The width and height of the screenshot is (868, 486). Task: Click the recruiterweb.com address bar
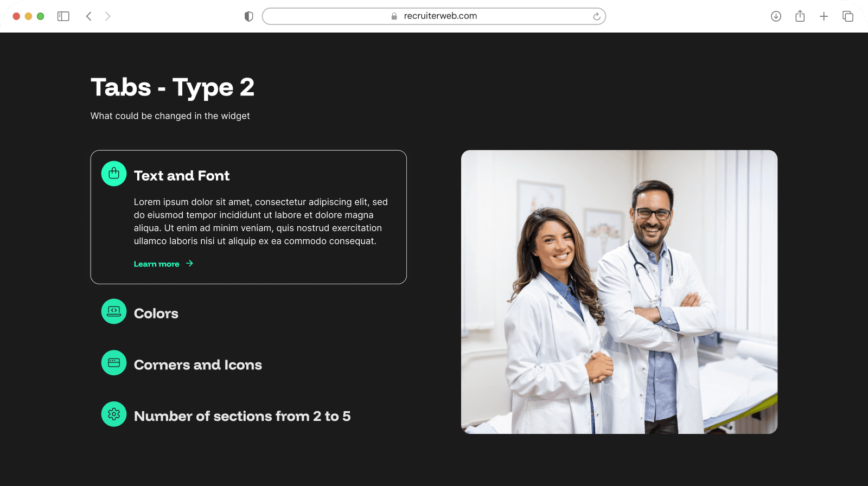(x=434, y=16)
